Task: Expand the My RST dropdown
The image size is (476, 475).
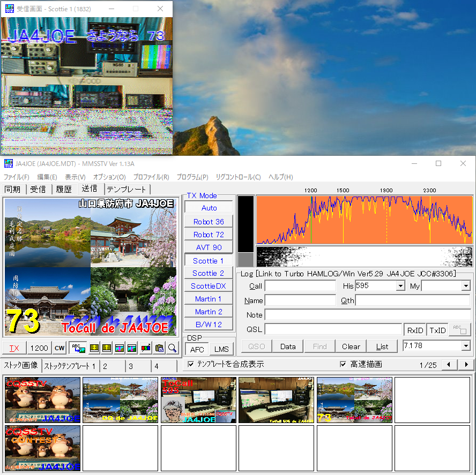Action: coord(466,286)
